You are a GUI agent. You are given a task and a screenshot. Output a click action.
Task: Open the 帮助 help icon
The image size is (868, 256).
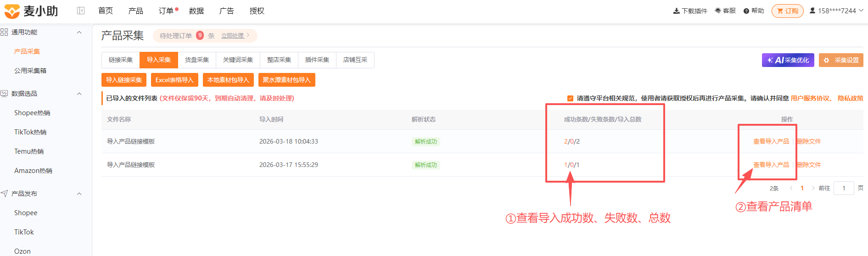click(x=746, y=11)
